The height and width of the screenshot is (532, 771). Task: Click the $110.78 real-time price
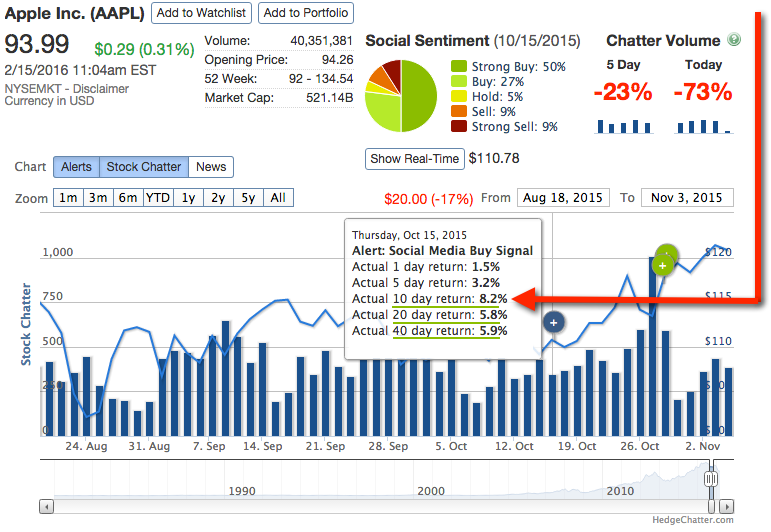pos(494,158)
